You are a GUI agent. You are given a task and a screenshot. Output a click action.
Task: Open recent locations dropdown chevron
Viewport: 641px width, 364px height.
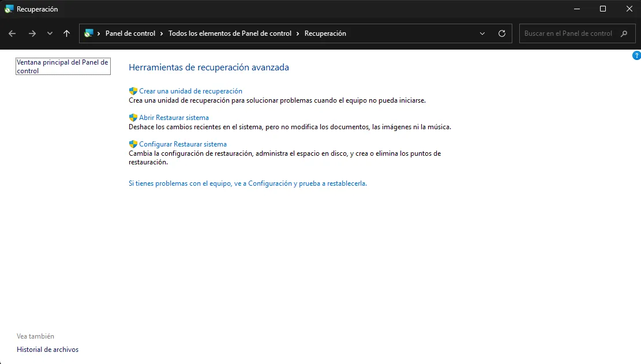50,33
